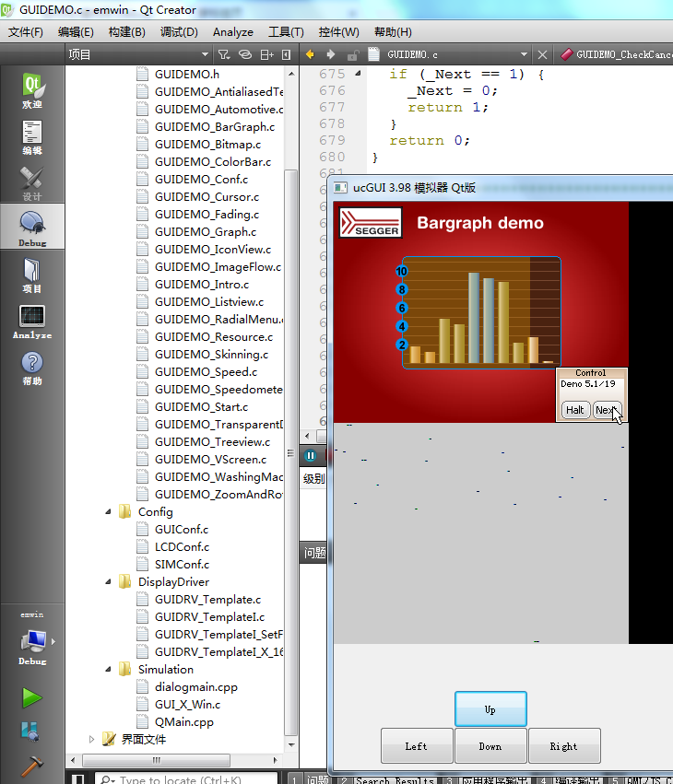Collapse the Config folder
Screen dimensions: 673x784
point(109,512)
